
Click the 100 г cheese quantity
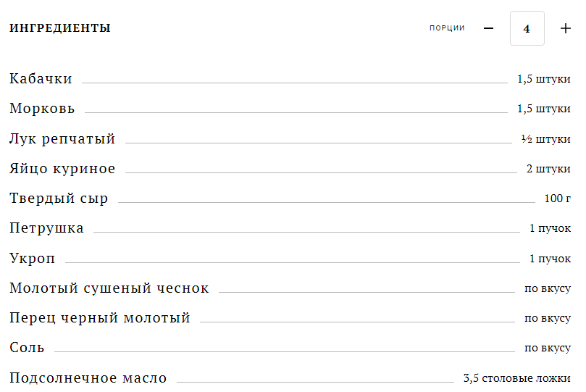[557, 199]
